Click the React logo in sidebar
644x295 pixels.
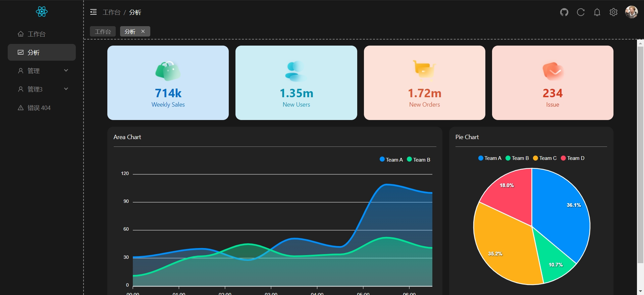[42, 12]
